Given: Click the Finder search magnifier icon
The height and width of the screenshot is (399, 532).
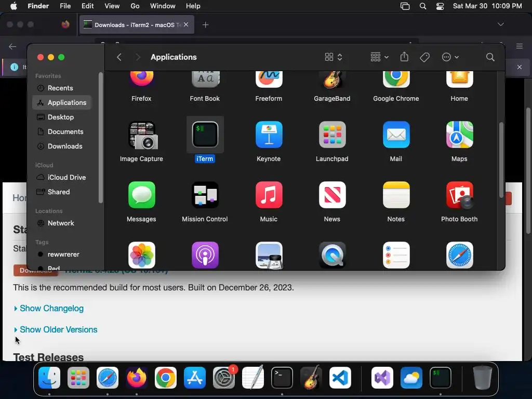Looking at the screenshot, I should [490, 57].
